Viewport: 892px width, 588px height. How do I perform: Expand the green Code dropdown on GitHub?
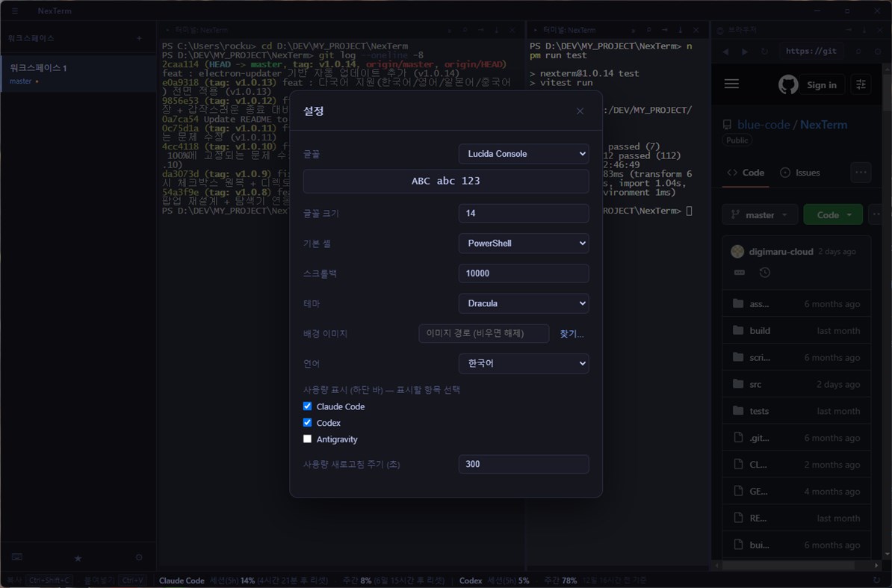[x=833, y=215]
